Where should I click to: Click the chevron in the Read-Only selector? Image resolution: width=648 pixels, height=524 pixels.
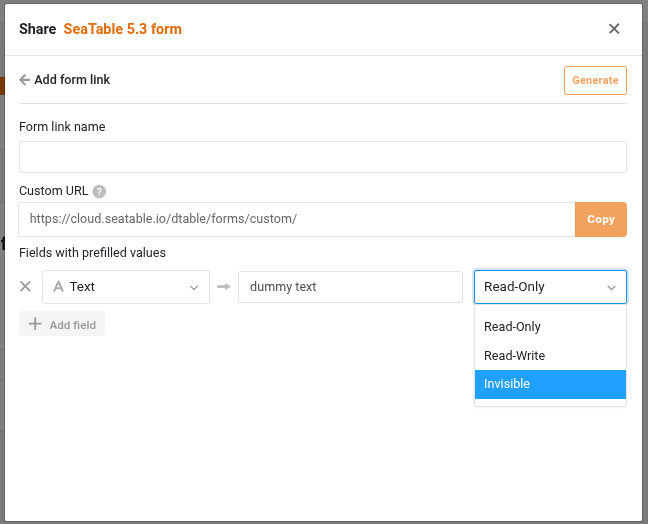(x=611, y=288)
